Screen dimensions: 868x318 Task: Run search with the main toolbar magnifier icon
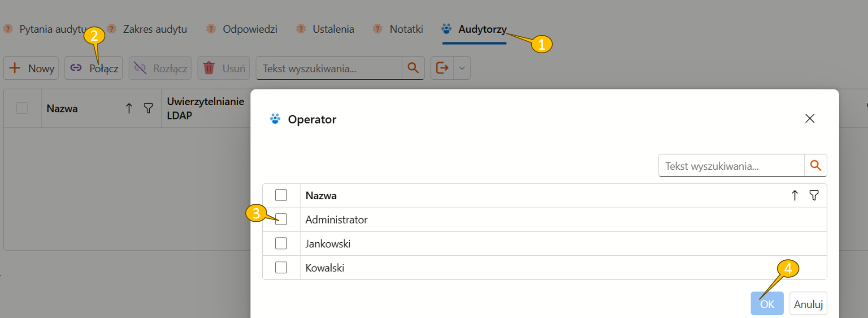point(413,68)
